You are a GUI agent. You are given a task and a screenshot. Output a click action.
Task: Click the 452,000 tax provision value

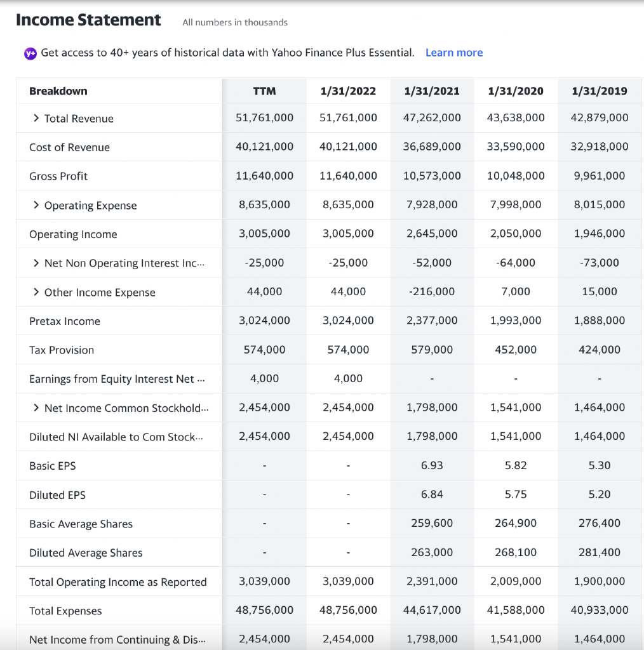pos(516,350)
